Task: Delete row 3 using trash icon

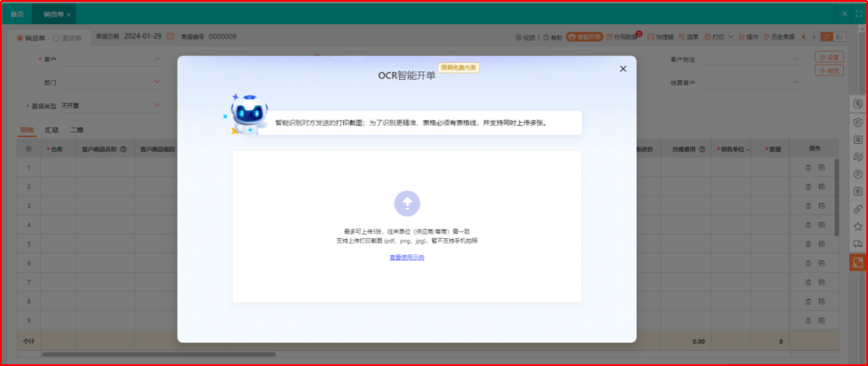Action: pos(808,205)
